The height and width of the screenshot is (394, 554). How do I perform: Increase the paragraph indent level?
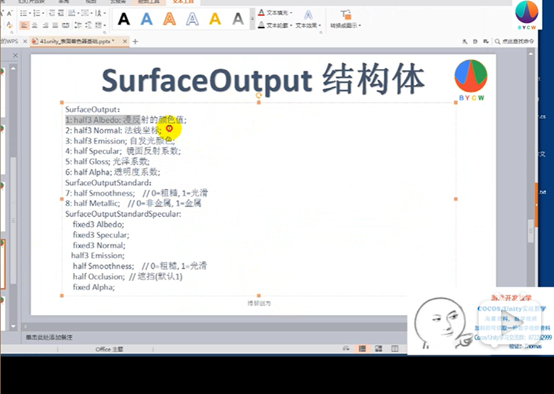pos(61,13)
